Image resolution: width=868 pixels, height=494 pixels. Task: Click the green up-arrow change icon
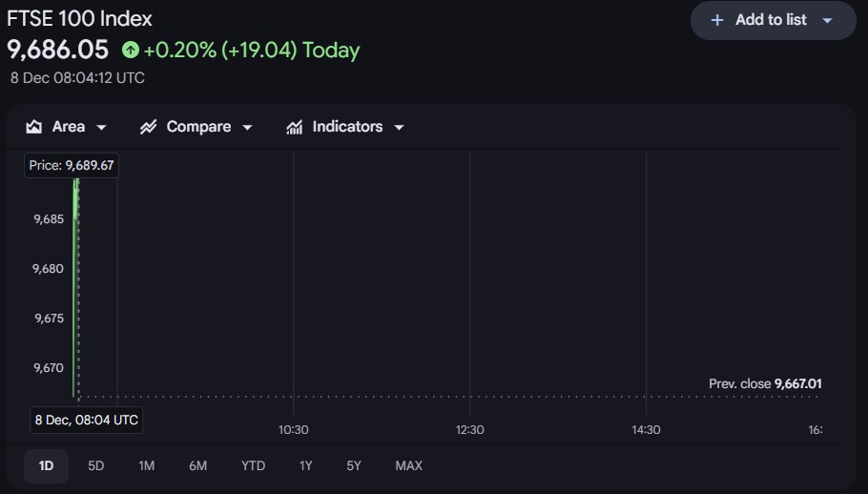click(131, 50)
